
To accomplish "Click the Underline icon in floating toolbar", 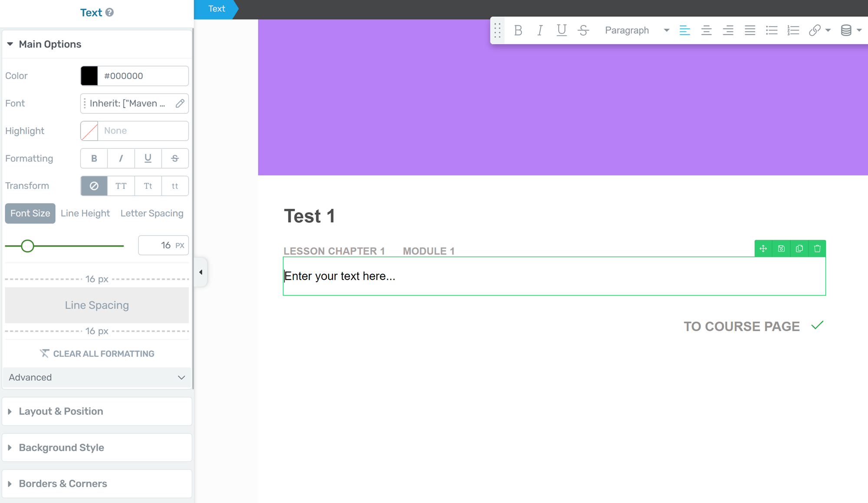I will pos(562,30).
